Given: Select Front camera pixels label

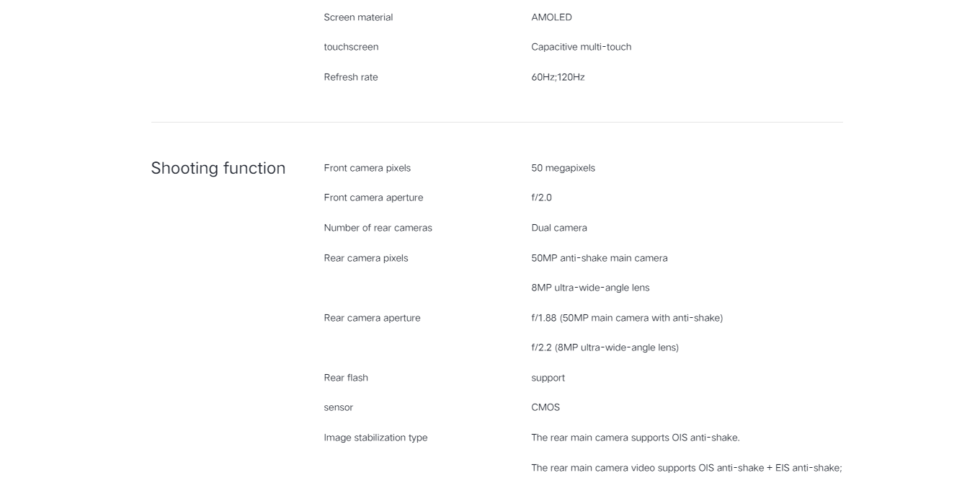Looking at the screenshot, I should 367,168.
